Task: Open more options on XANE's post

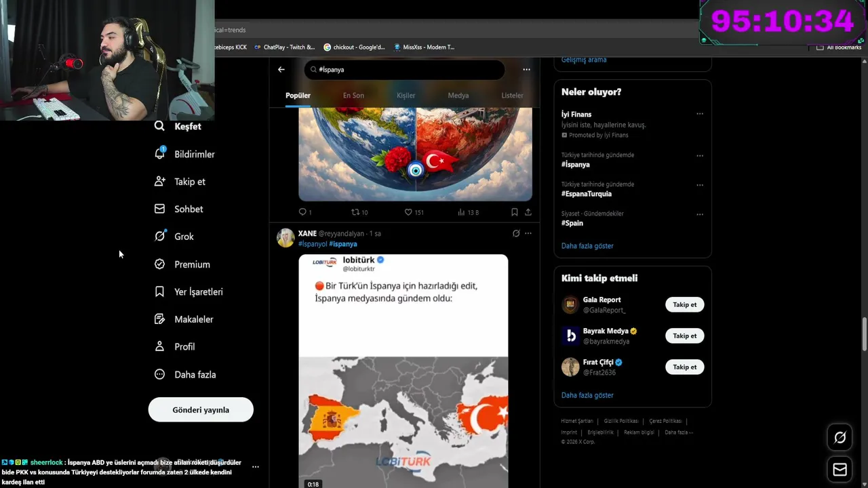Action: point(528,233)
